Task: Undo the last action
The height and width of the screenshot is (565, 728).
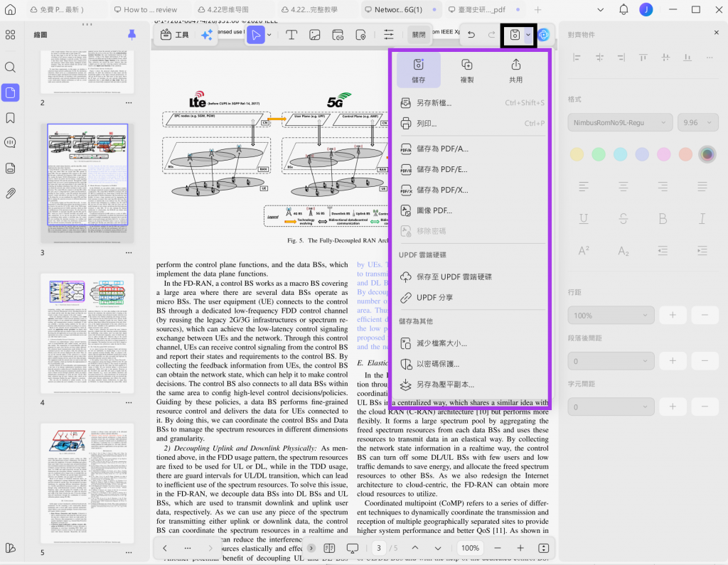Action: tap(471, 35)
